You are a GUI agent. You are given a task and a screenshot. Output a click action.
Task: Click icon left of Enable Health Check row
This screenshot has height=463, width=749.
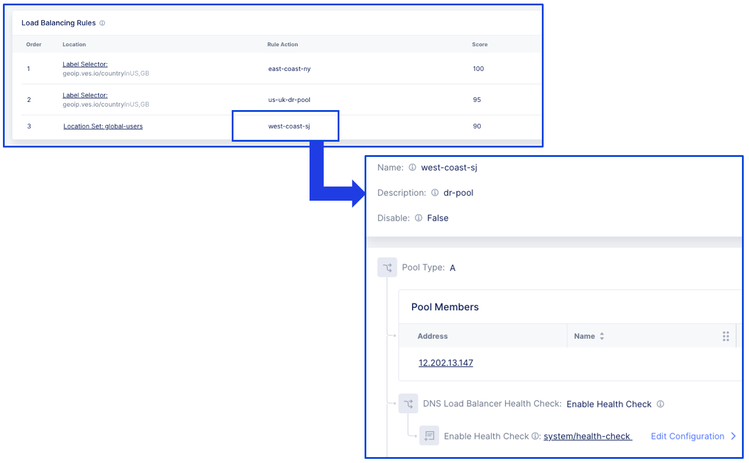tap(429, 436)
